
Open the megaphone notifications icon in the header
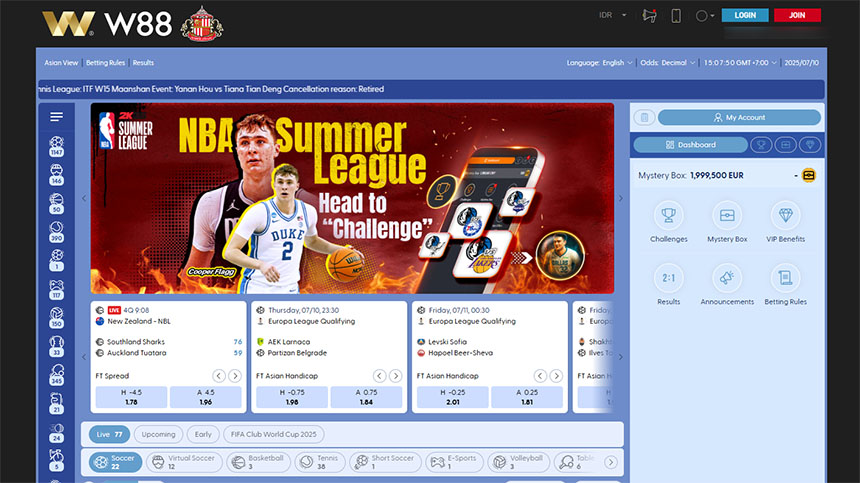[x=649, y=16]
